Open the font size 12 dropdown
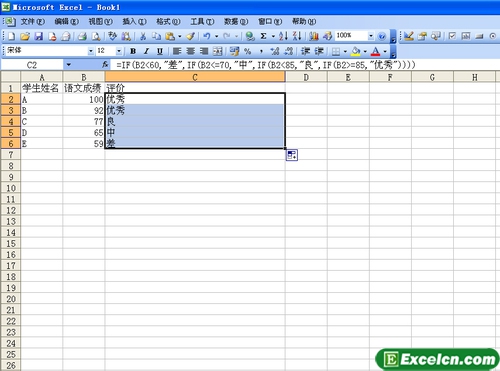The image size is (500, 371). click(x=119, y=51)
